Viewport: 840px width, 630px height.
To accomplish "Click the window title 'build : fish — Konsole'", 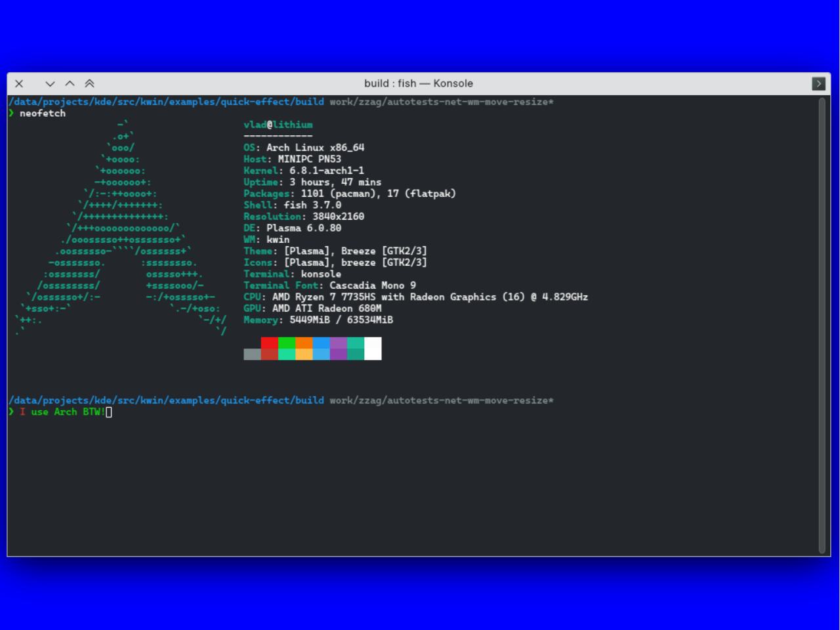I will (418, 83).
